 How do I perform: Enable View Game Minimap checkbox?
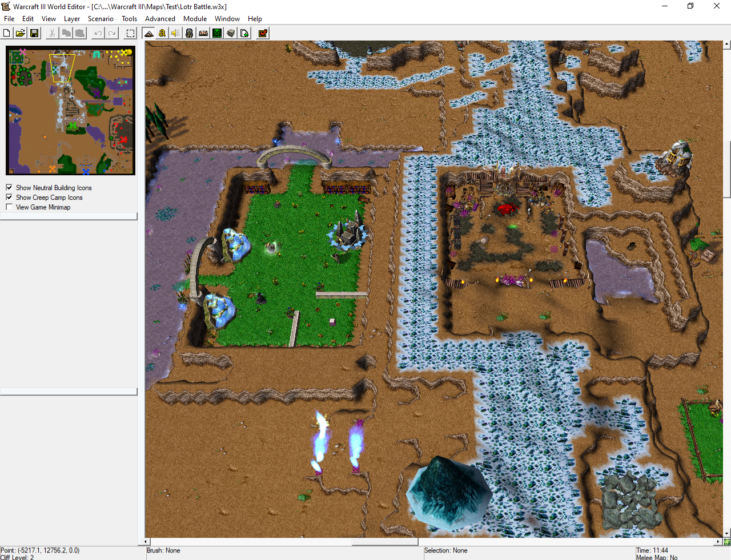pyautogui.click(x=9, y=207)
